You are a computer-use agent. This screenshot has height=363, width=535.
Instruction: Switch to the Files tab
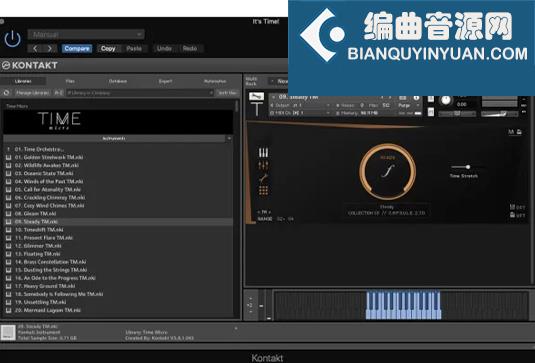(x=70, y=81)
